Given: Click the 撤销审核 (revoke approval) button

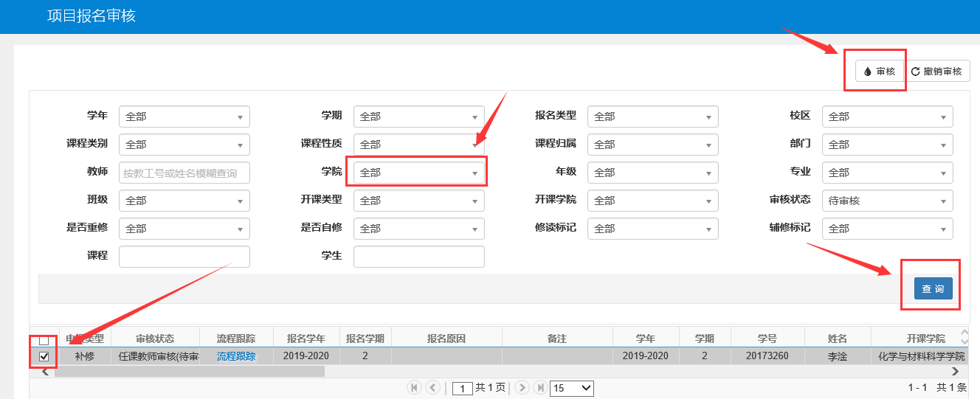Looking at the screenshot, I should click(936, 72).
